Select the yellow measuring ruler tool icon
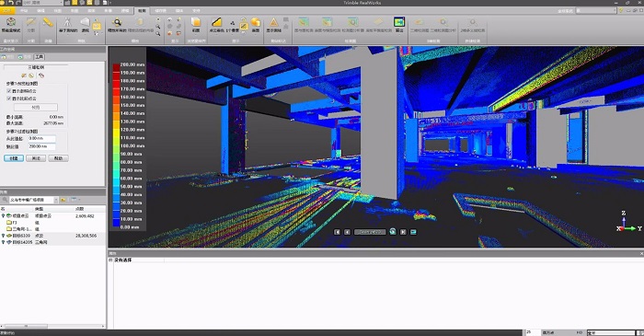Screen dimensions: 644x336 tap(48, 22)
